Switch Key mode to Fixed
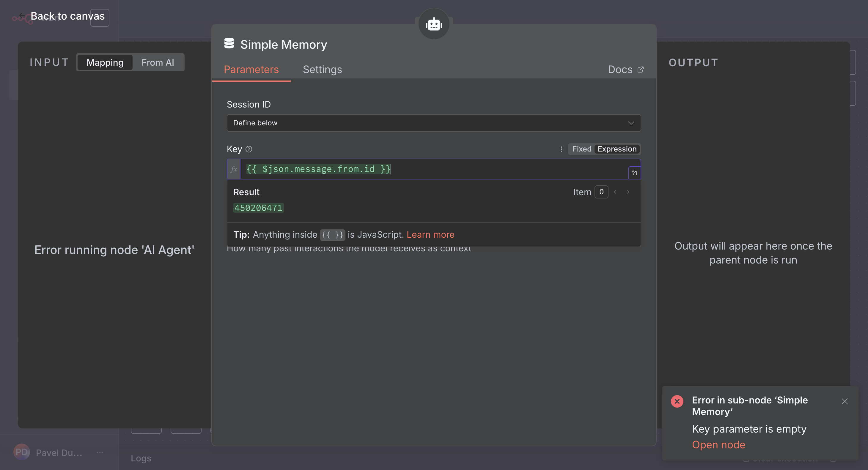 coord(581,149)
